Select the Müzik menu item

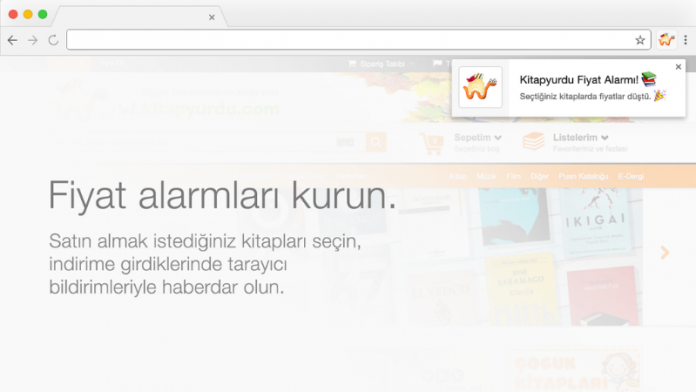coord(486,176)
